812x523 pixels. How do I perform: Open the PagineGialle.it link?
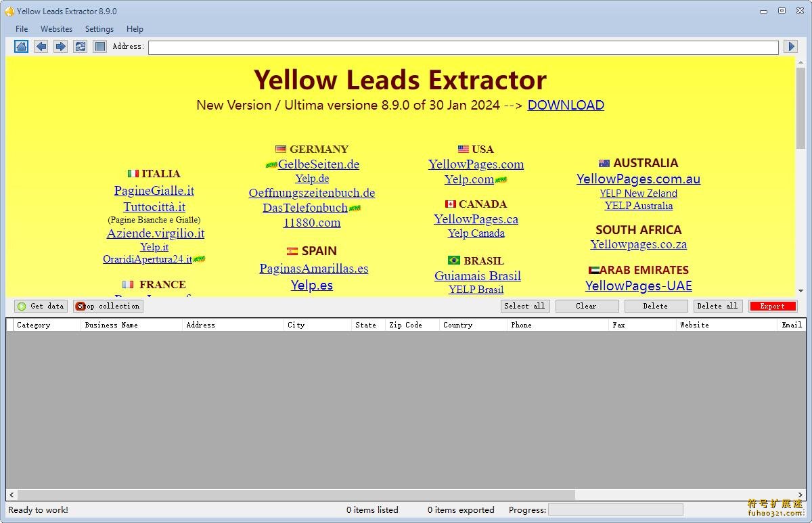point(154,191)
